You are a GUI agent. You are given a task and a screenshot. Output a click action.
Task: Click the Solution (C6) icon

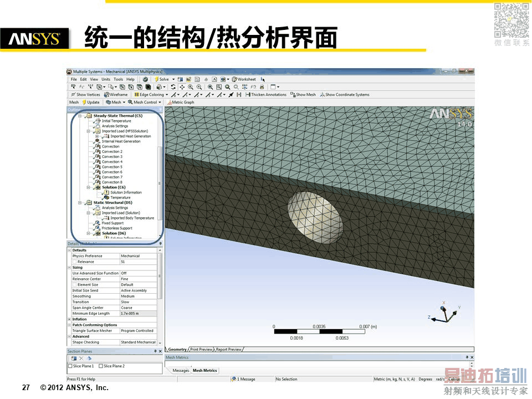[x=98, y=187]
